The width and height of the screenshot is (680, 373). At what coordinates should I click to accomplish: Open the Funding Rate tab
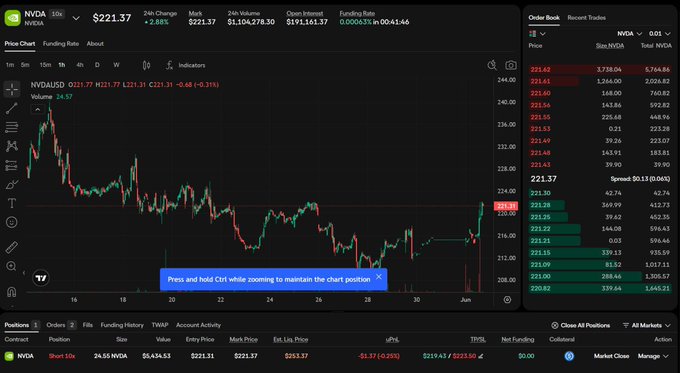point(61,44)
